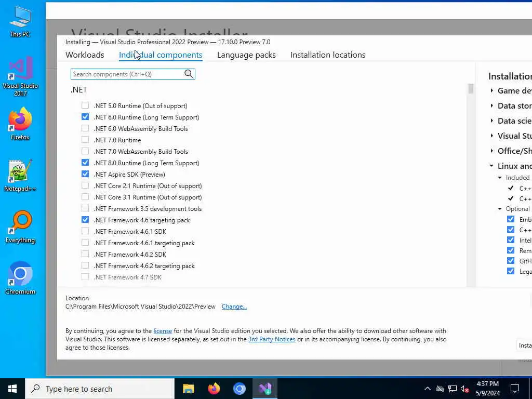Click the OneDrive cloud tray icon
This screenshot has width=532, height=399.
click(x=440, y=389)
